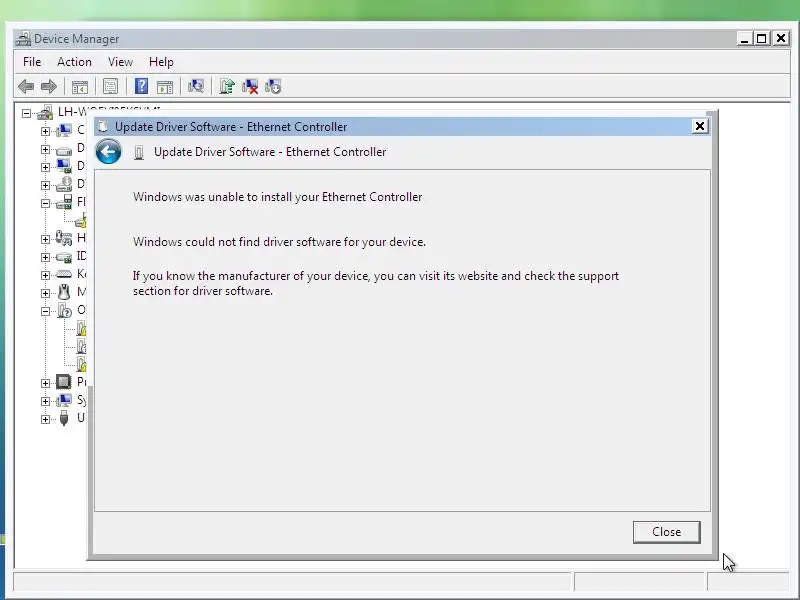Click the toolbar Forward arrow in Device Manager
The width and height of the screenshot is (800, 600).
(49, 87)
